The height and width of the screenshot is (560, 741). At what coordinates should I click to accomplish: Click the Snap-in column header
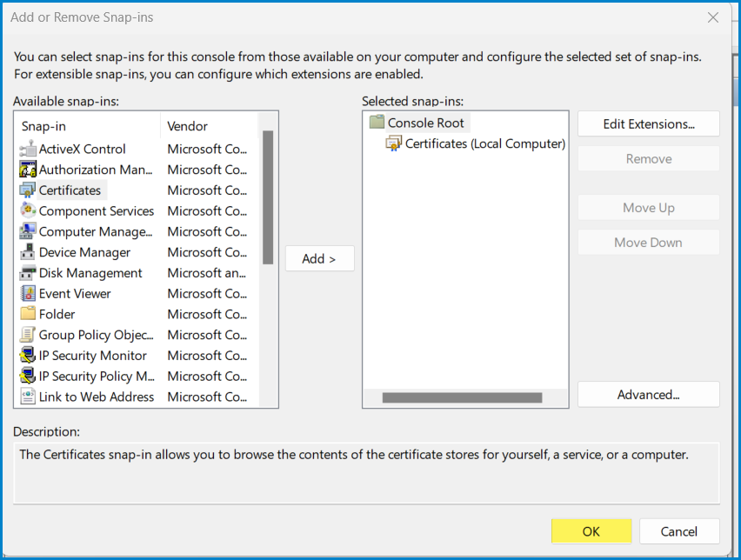click(x=85, y=125)
